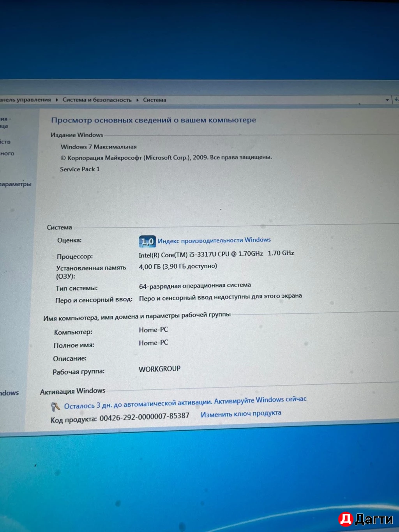Screen dimensions: 399x532
Task: Click the WORKGROUP value text
Action: click(x=159, y=369)
